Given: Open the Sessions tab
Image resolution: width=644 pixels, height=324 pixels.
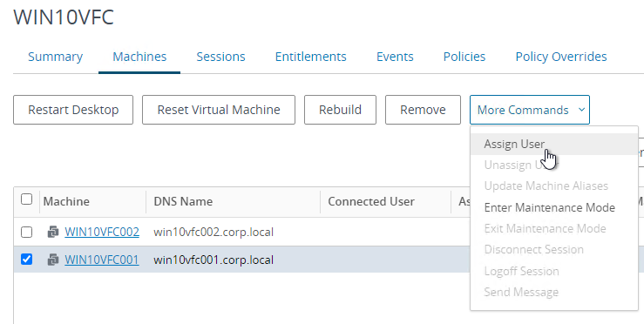Looking at the screenshot, I should [220, 57].
